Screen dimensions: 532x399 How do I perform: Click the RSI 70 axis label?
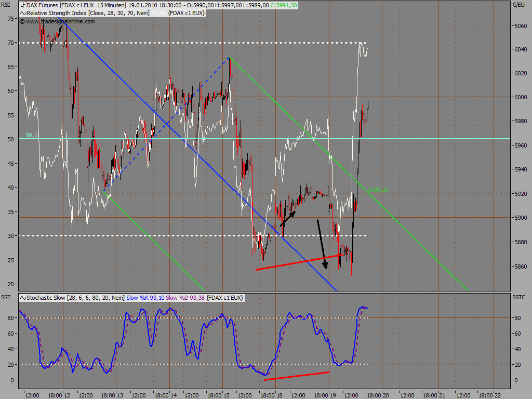pyautogui.click(x=11, y=43)
